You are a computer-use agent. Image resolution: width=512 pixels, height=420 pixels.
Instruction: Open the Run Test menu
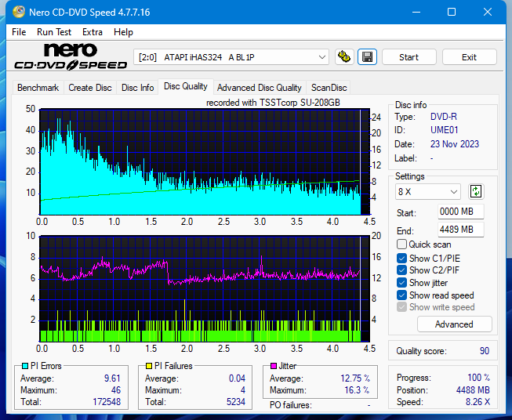click(54, 32)
